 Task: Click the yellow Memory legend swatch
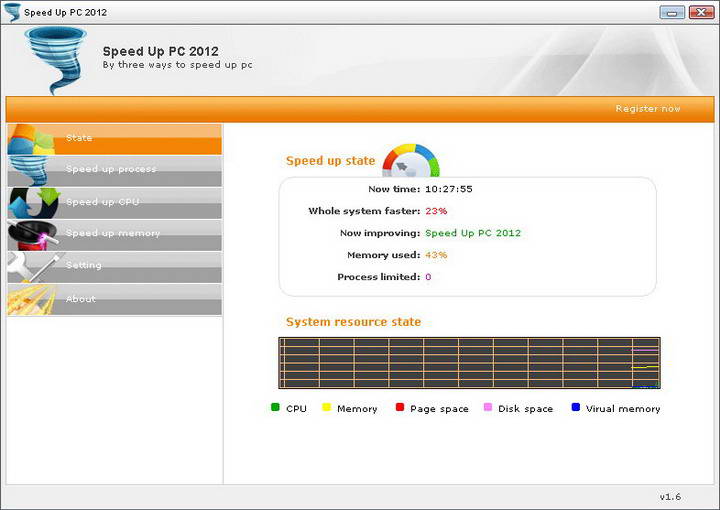[x=326, y=407]
